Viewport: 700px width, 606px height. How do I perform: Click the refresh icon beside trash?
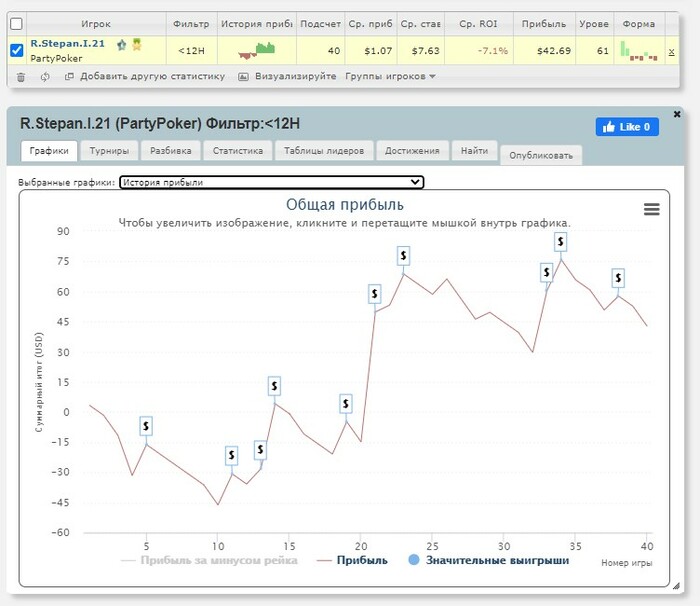(x=45, y=77)
